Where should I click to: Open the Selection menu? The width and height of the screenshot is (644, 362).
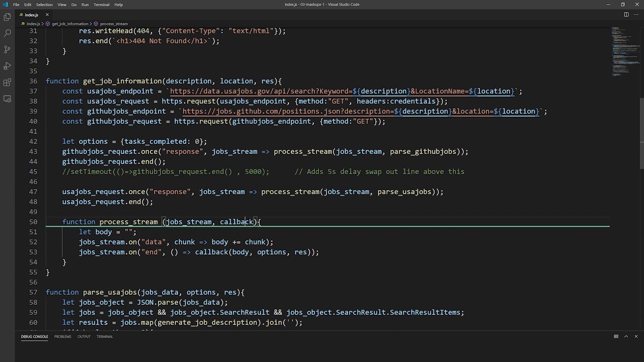(x=44, y=5)
